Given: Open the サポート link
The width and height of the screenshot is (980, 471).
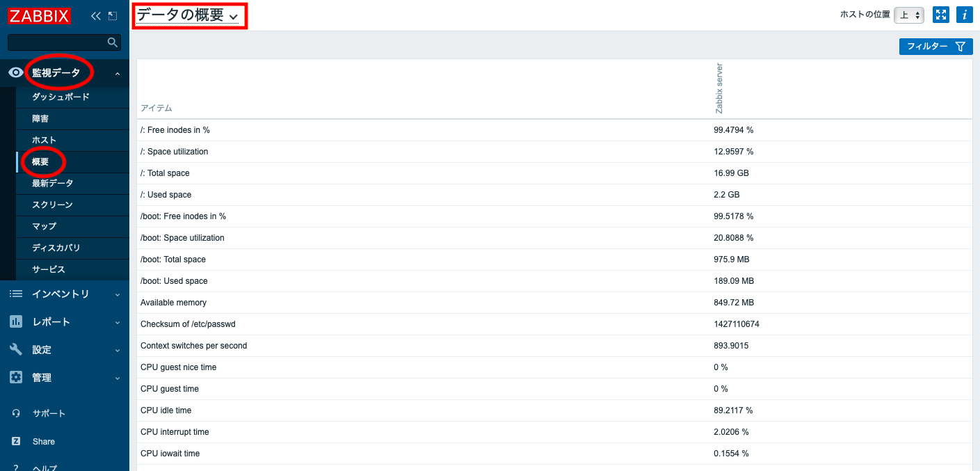Looking at the screenshot, I should coord(49,413).
